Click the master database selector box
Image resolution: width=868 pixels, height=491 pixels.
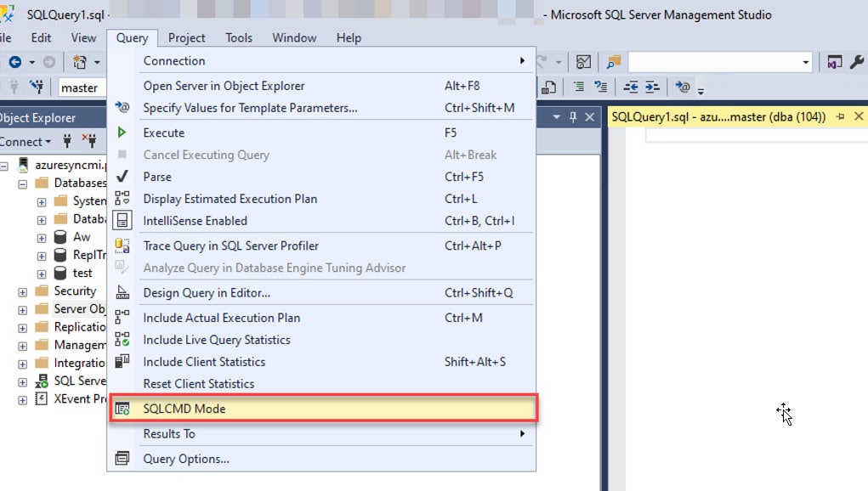click(x=82, y=87)
